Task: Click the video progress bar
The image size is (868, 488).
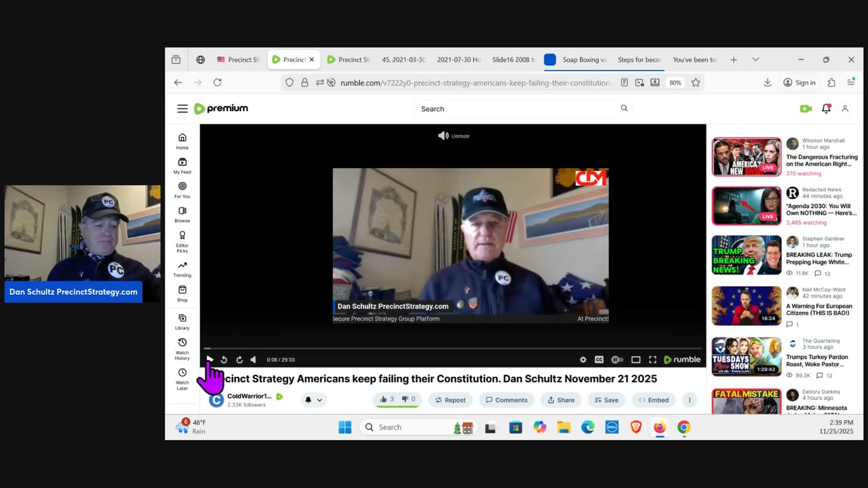Action: (x=453, y=348)
